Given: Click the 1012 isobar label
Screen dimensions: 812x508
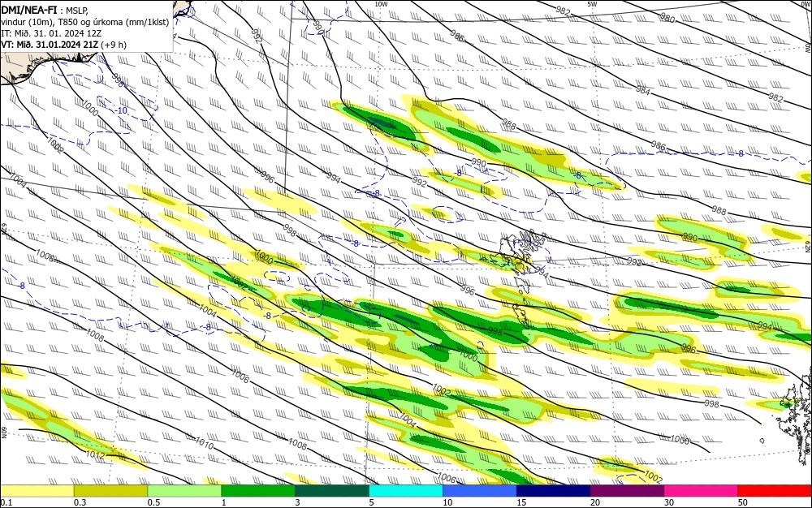Looking at the screenshot, I should coord(95,454).
